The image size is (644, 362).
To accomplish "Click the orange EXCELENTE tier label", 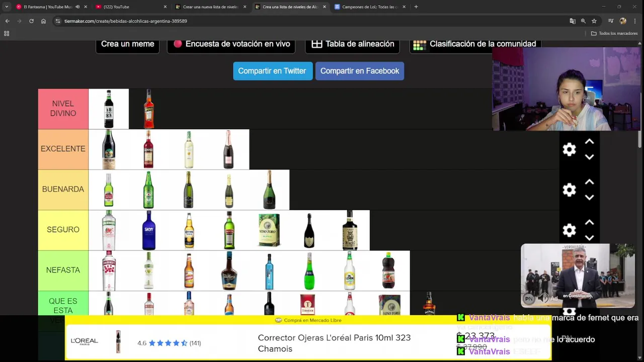I will click(63, 149).
